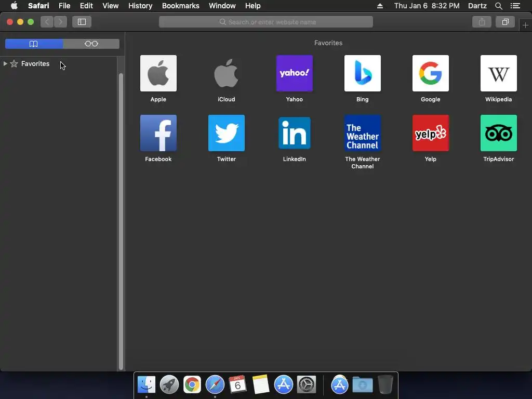This screenshot has width=532, height=399.
Task: Click the Share toolbar button
Action: [x=482, y=22]
